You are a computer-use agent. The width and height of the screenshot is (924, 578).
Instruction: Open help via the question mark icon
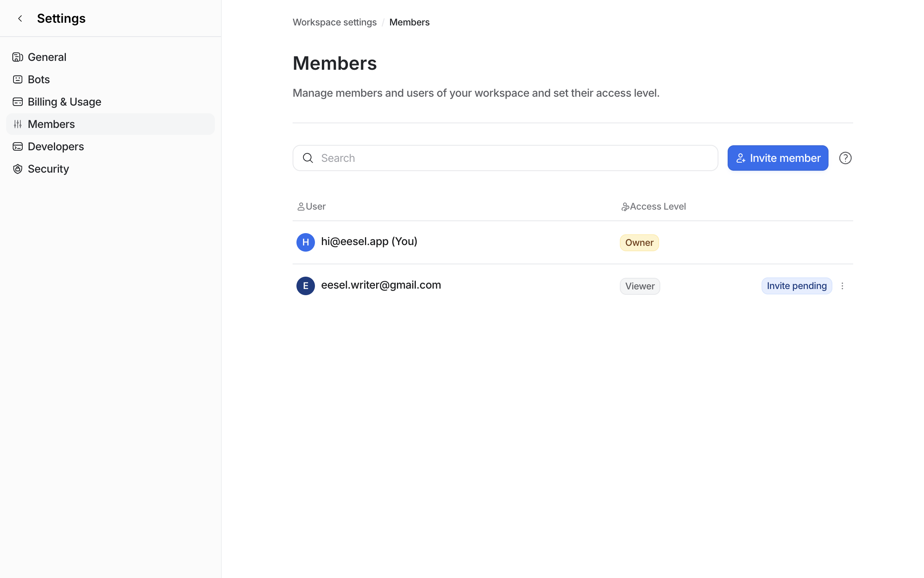coord(845,158)
